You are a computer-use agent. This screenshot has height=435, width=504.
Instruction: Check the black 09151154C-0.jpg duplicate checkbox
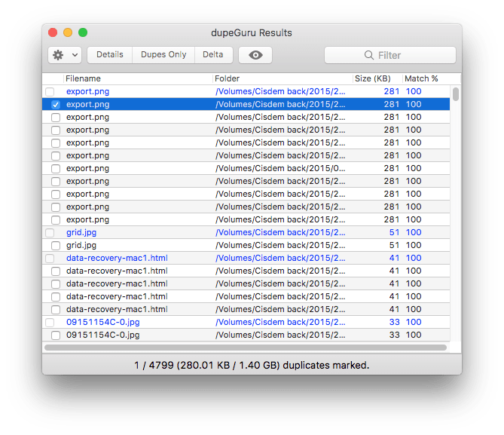(x=56, y=335)
